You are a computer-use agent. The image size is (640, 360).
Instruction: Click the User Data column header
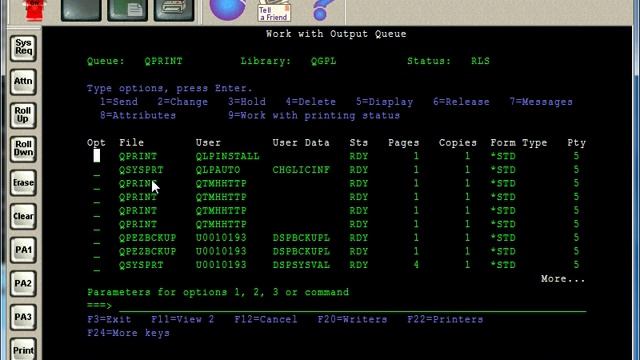point(301,143)
